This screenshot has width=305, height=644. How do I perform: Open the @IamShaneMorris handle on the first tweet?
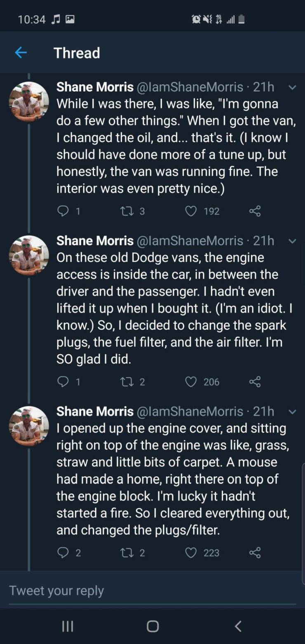[x=190, y=87]
